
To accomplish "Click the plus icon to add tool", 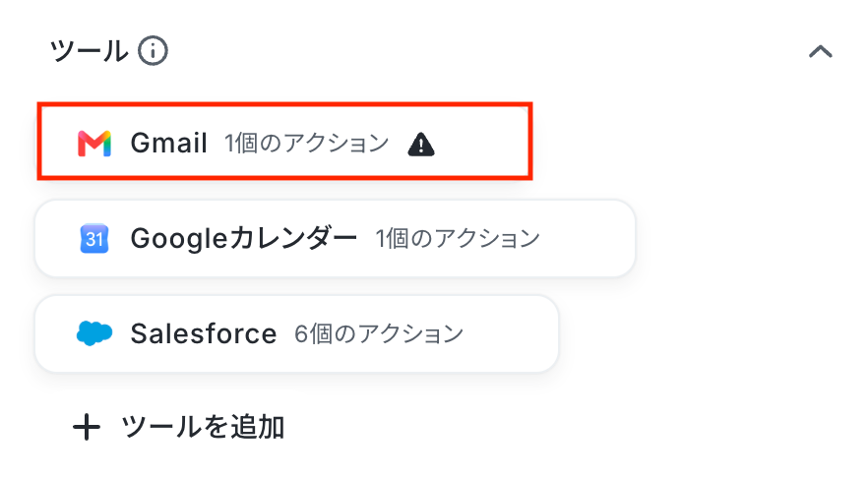I will coord(87,428).
